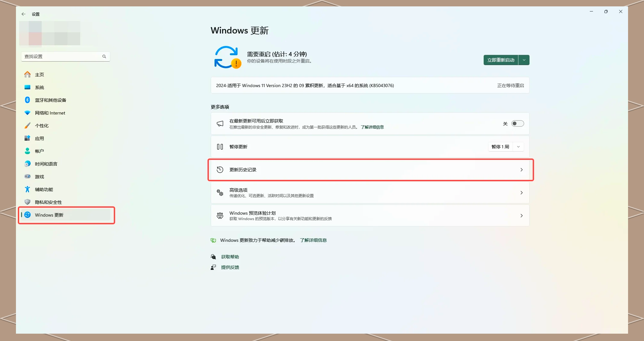This screenshot has height=341, width=644.
Task: Click the megaphone icon for latest updates
Action: (x=220, y=123)
